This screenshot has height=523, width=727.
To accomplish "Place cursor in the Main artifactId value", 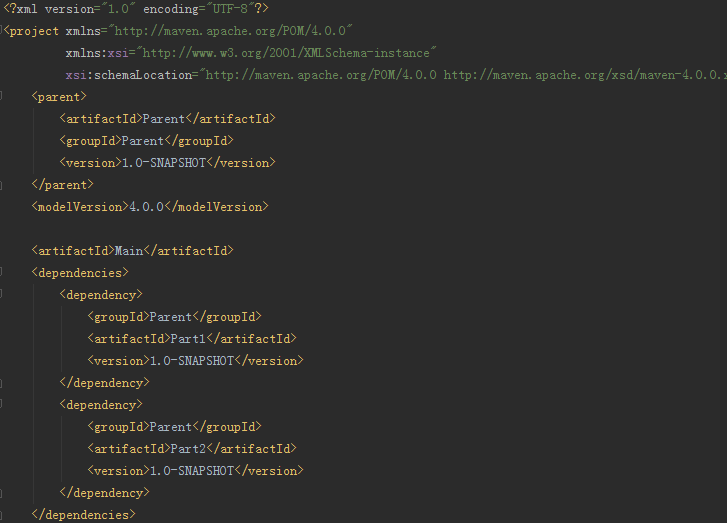I will point(129,251).
